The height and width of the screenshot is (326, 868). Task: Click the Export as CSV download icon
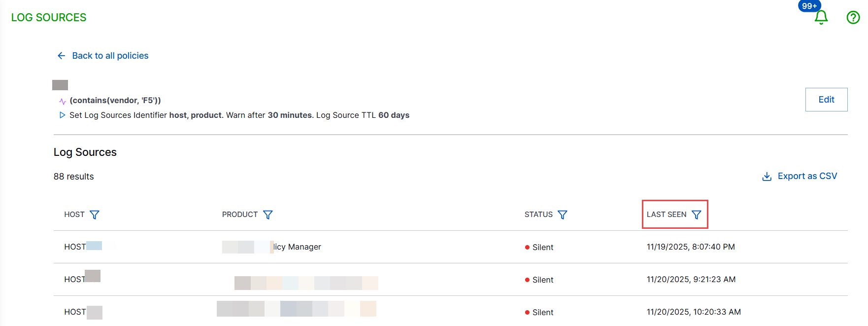(767, 177)
